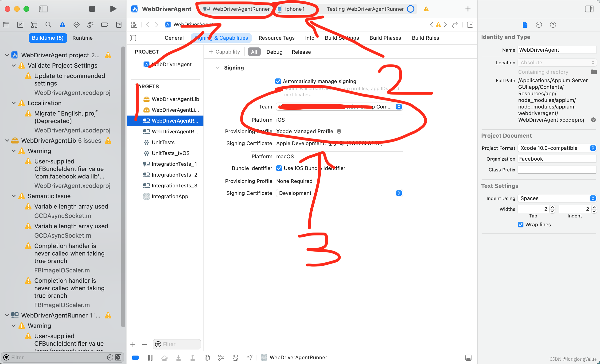Toggle breakpoints activation in debug bar
The width and height of the screenshot is (600, 364).
[136, 357]
